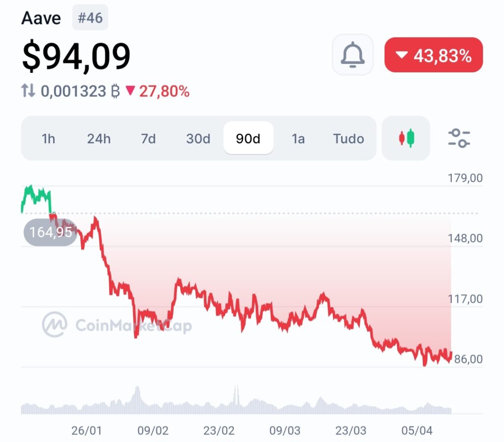504x442 pixels.
Task: Open chart settings sliders icon
Action: click(459, 138)
